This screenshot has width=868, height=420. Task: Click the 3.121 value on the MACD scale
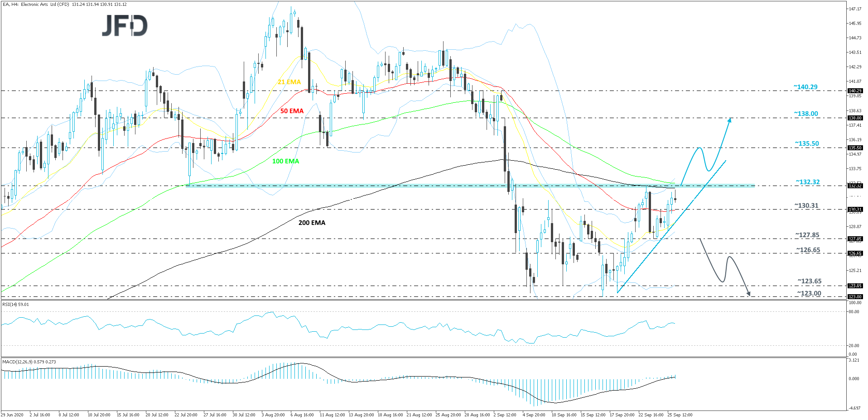click(x=854, y=360)
